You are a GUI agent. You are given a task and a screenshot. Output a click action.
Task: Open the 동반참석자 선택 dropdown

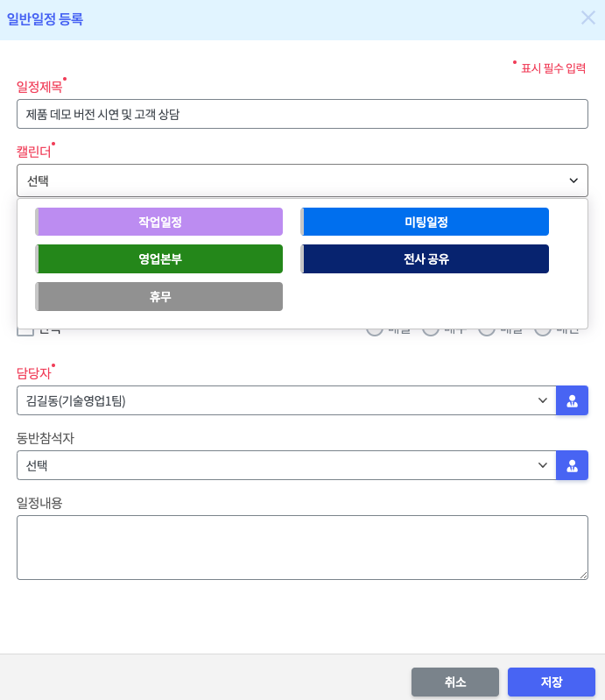pyautogui.click(x=286, y=465)
